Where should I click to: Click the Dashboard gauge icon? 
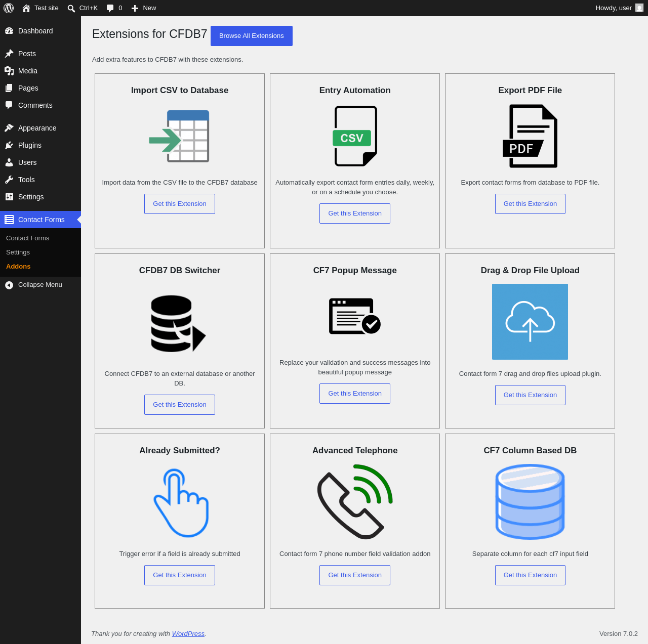(x=9, y=31)
